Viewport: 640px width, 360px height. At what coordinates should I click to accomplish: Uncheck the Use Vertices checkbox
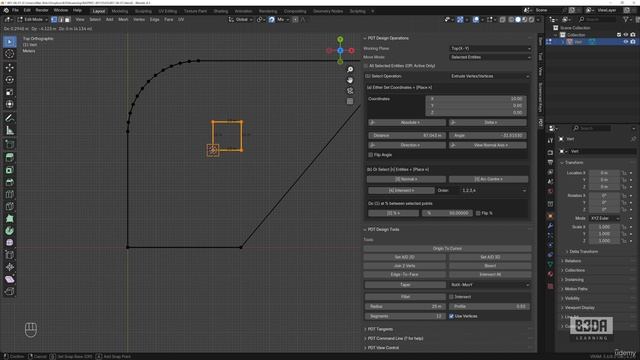pyautogui.click(x=451, y=316)
